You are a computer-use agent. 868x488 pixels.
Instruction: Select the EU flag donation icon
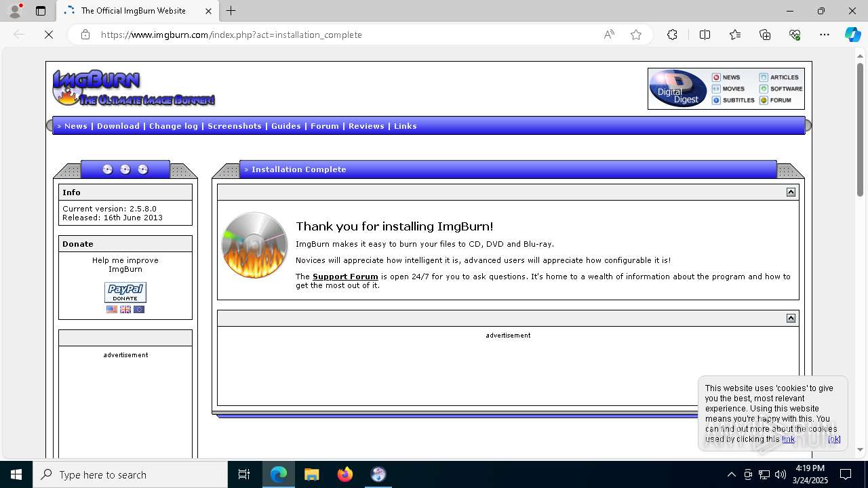139,310
